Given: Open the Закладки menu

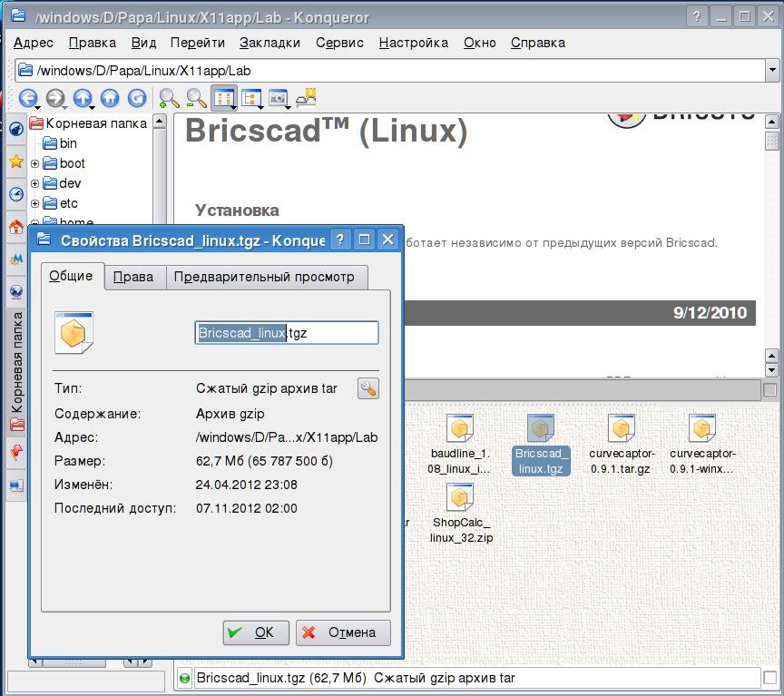Looking at the screenshot, I should coord(270,43).
